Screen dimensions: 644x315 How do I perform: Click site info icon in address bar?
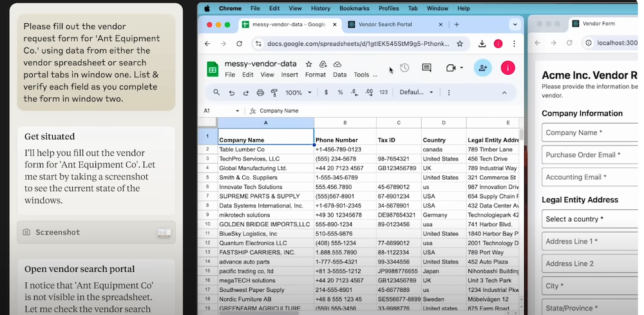click(x=258, y=44)
